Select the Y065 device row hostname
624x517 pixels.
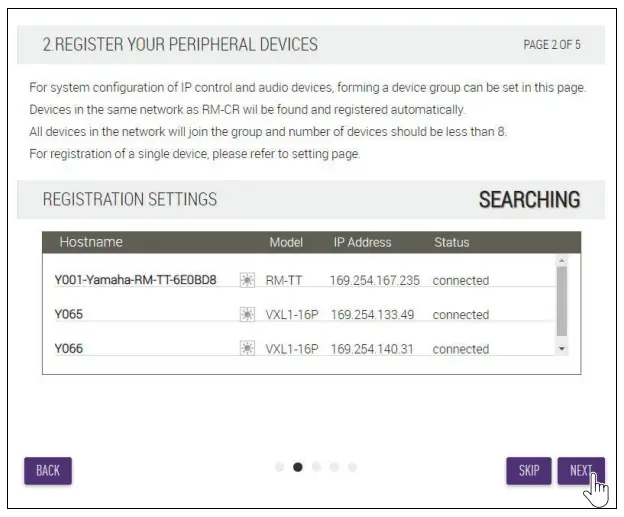(69, 315)
